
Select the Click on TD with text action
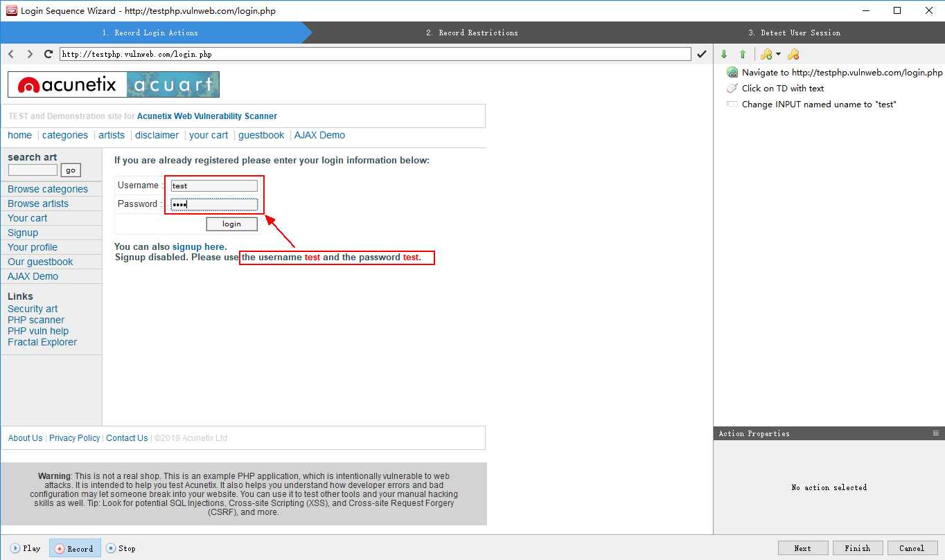(x=775, y=88)
